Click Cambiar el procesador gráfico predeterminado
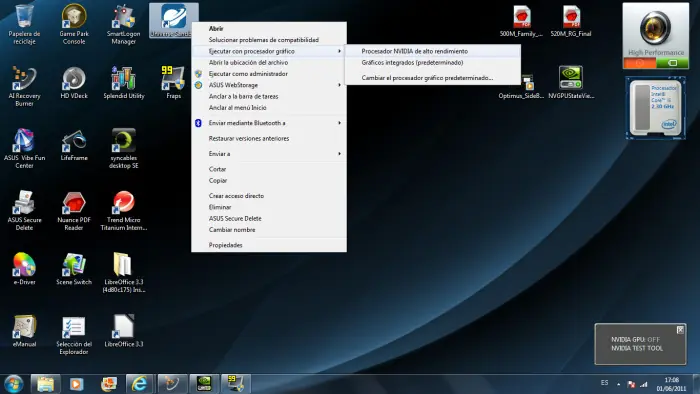The width and height of the screenshot is (700, 394). click(433, 78)
